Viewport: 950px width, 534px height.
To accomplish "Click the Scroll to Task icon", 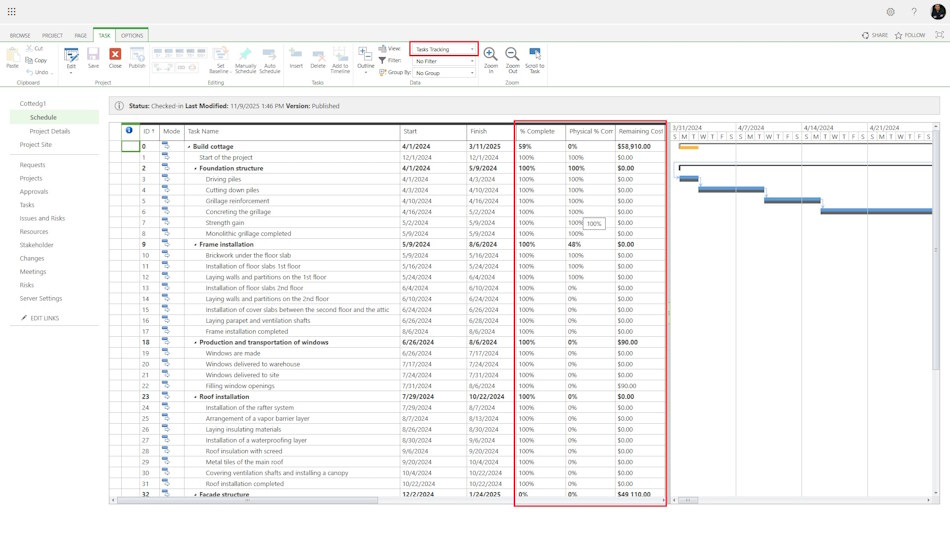I will 534,53.
